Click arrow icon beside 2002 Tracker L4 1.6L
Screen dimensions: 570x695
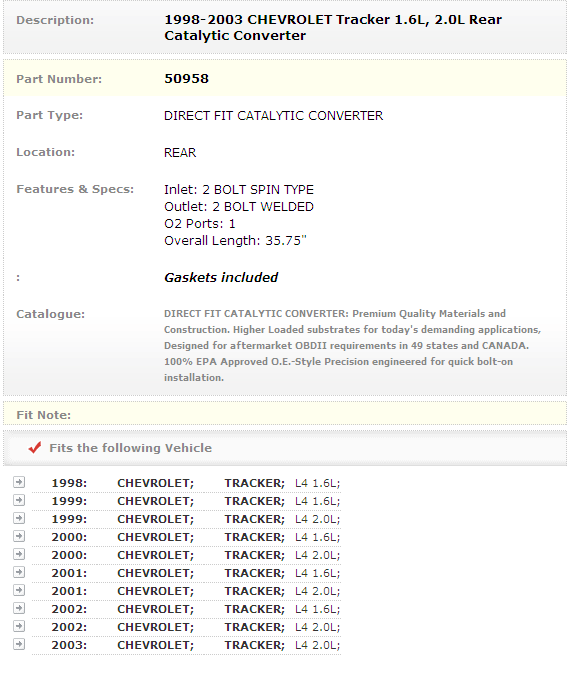pos(19,608)
